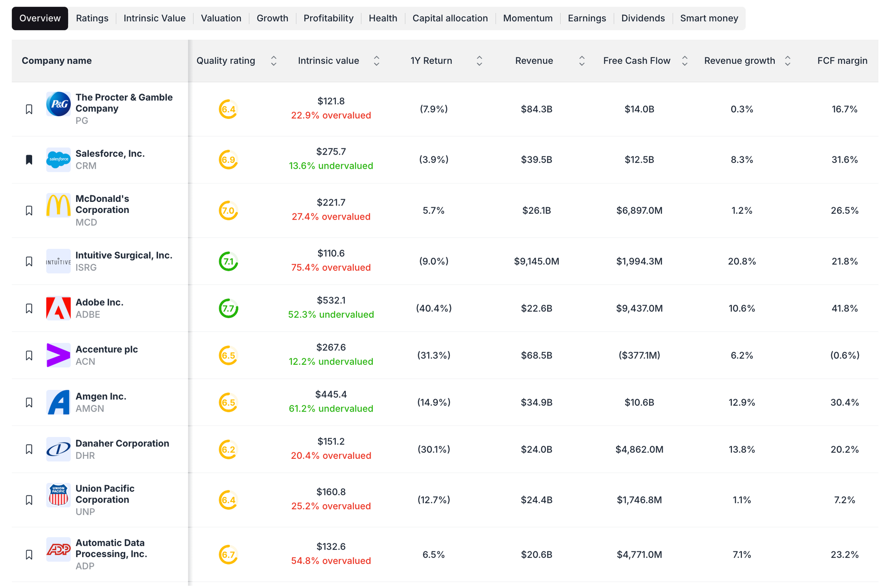Viewport: 891px width, 588px height.
Task: Click McDonald's Corporation company name
Action: coord(102,204)
